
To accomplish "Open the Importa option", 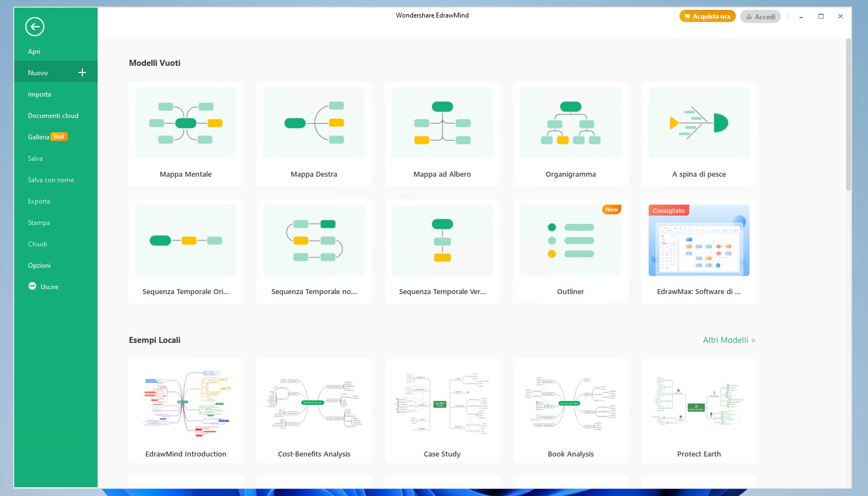I will tap(39, 94).
